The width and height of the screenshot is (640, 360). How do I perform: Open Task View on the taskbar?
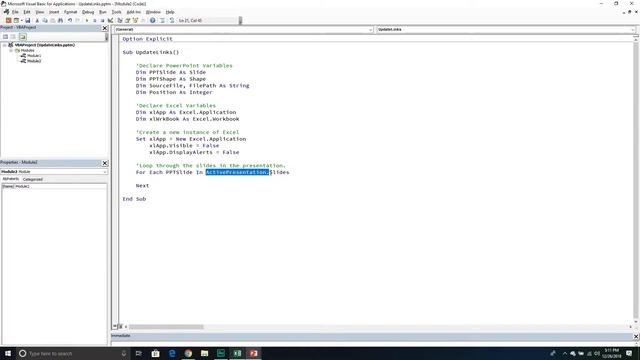tap(139, 353)
